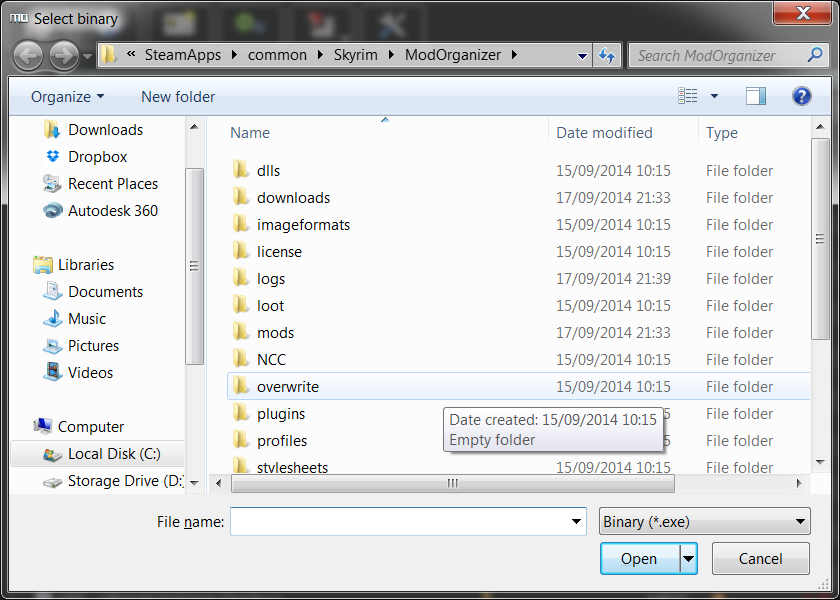The height and width of the screenshot is (600, 840).
Task: Select the stylesheets folder name
Action: tap(292, 467)
